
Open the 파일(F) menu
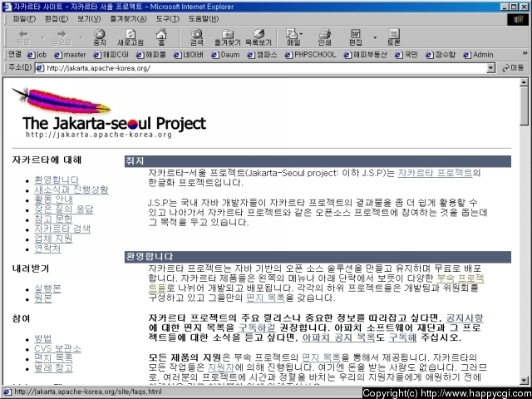pyautogui.click(x=24, y=19)
